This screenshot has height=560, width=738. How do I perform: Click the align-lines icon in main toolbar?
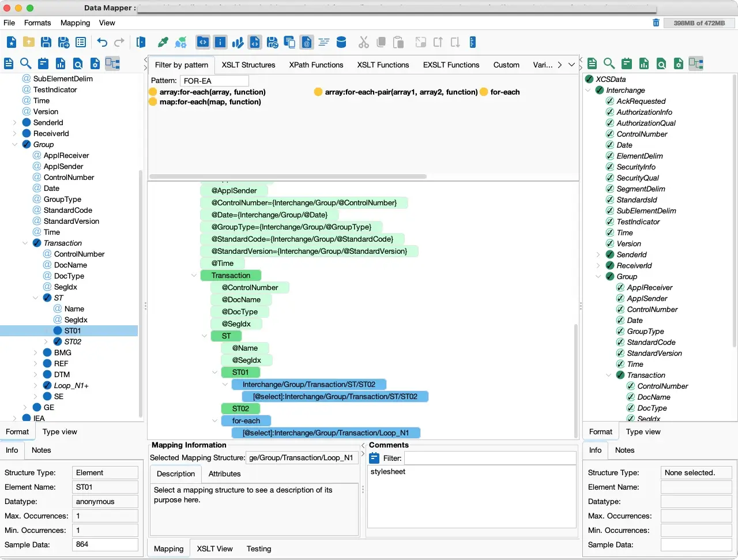pos(324,42)
